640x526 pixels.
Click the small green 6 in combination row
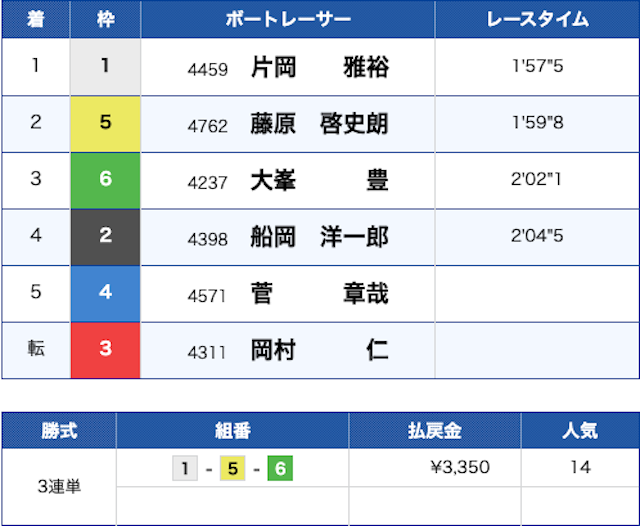[280, 468]
